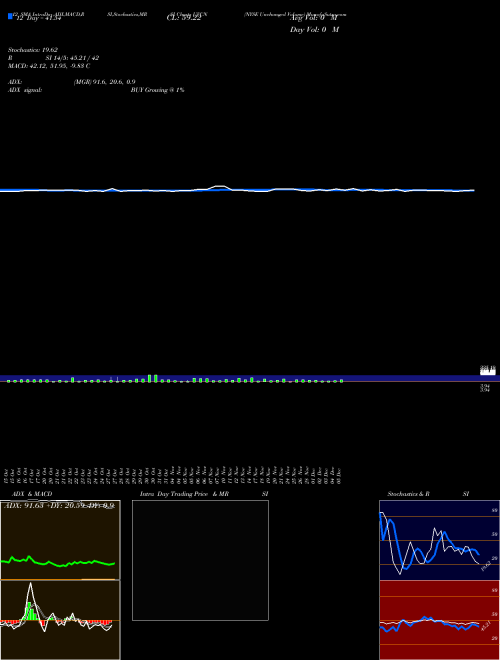Click the 'Day Vol: 0 M' label
Viewport: 500px width, 660px height.
[314, 30]
